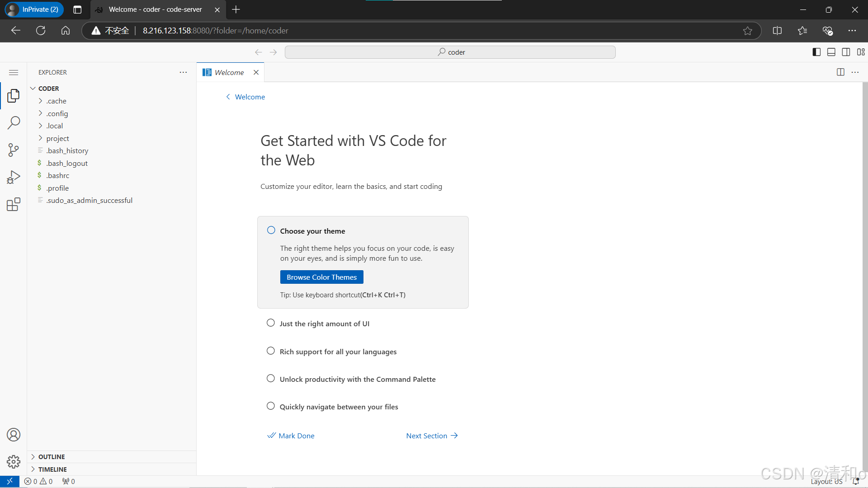Click Browse Color Themes button
The image size is (868, 488).
coord(321,277)
